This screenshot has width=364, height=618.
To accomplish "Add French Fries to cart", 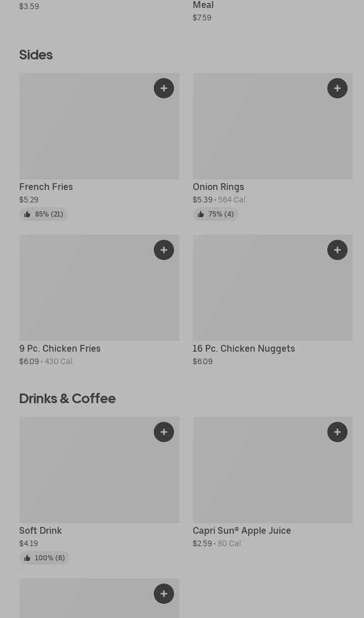I will [x=164, y=88].
